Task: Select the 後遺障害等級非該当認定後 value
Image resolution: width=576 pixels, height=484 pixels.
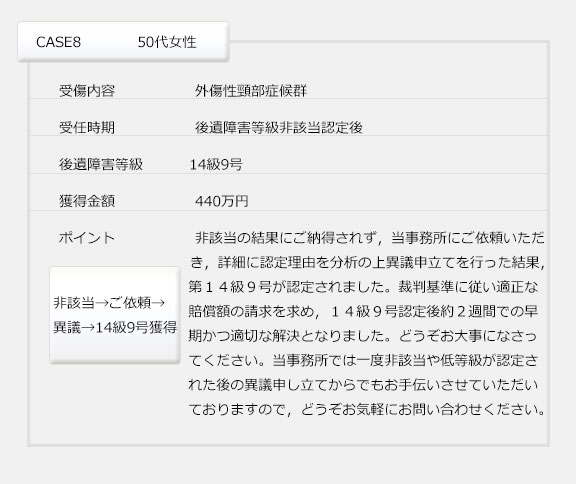Action: (279, 127)
